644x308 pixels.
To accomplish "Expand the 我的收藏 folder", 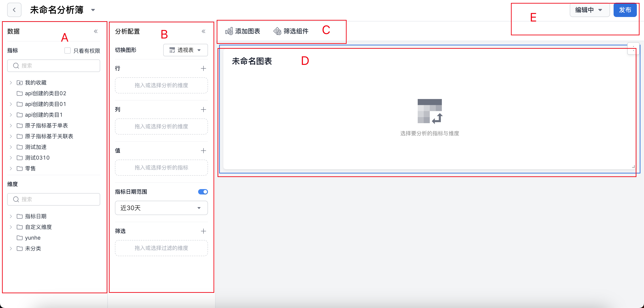I will click(11, 83).
